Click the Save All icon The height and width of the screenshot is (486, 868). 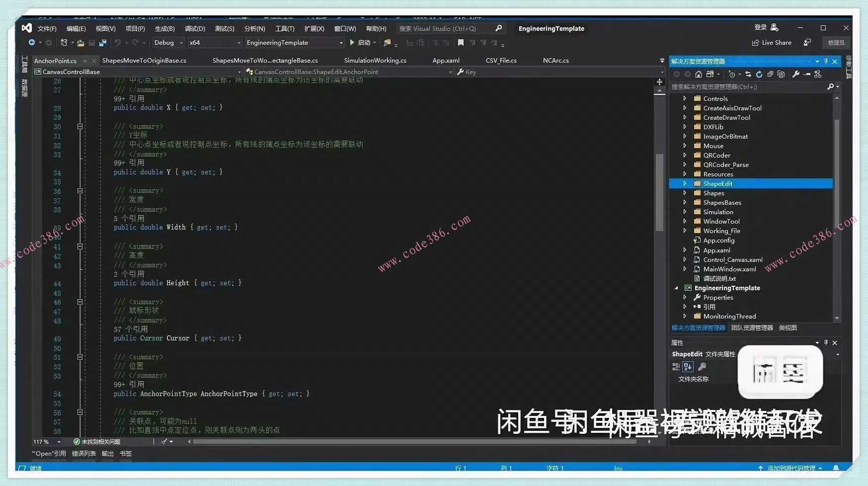103,43
